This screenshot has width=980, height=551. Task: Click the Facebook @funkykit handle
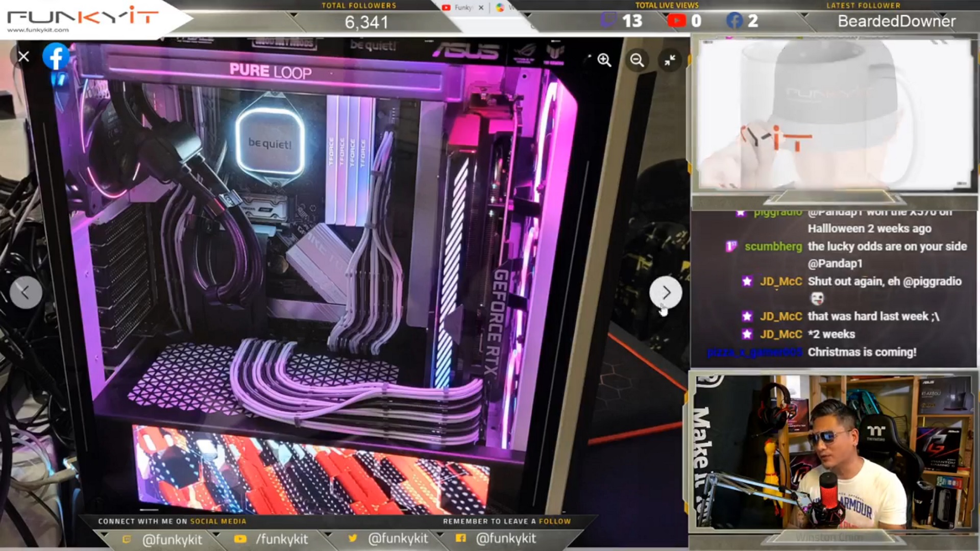click(506, 539)
